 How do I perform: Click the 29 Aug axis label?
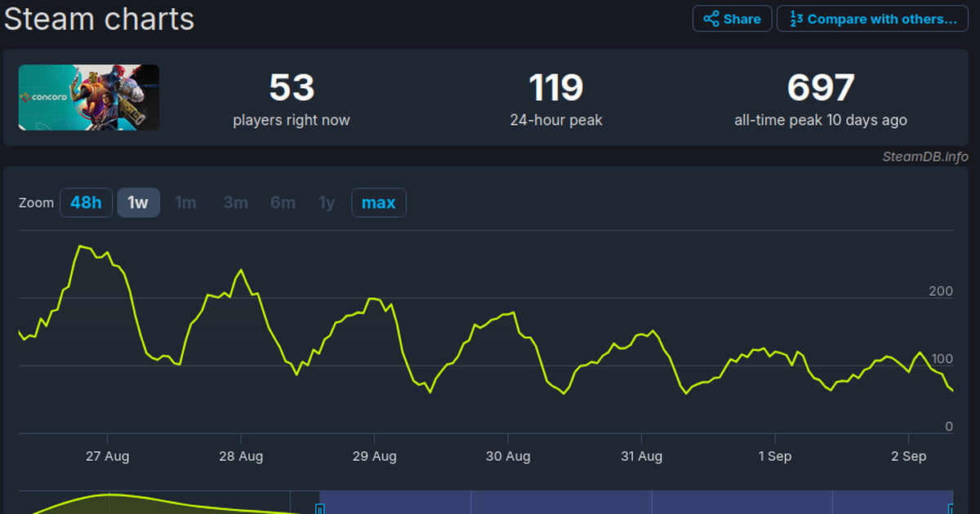coord(374,456)
